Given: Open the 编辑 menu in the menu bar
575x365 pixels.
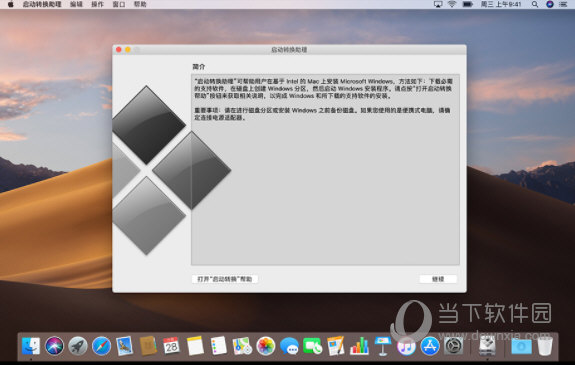Looking at the screenshot, I should click(x=76, y=4).
